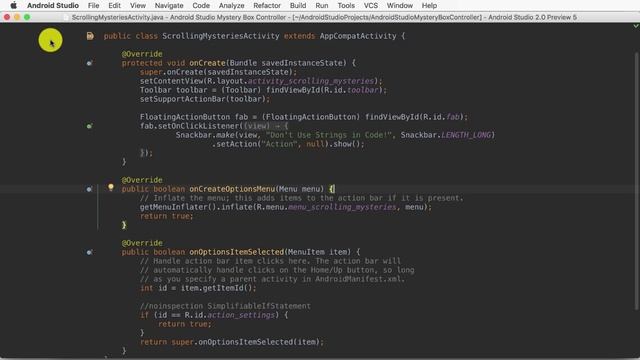This screenshot has width=640, height=360.
Task: Click the override gutter icon for onCreate
Action: click(89, 63)
